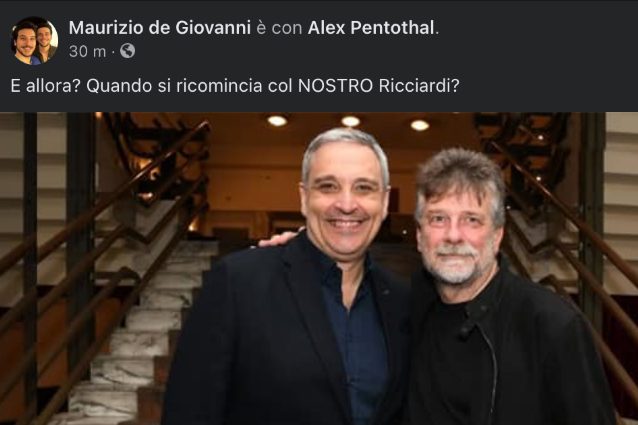View permalink through the 30 m label
The image size is (638, 425).
(x=87, y=51)
